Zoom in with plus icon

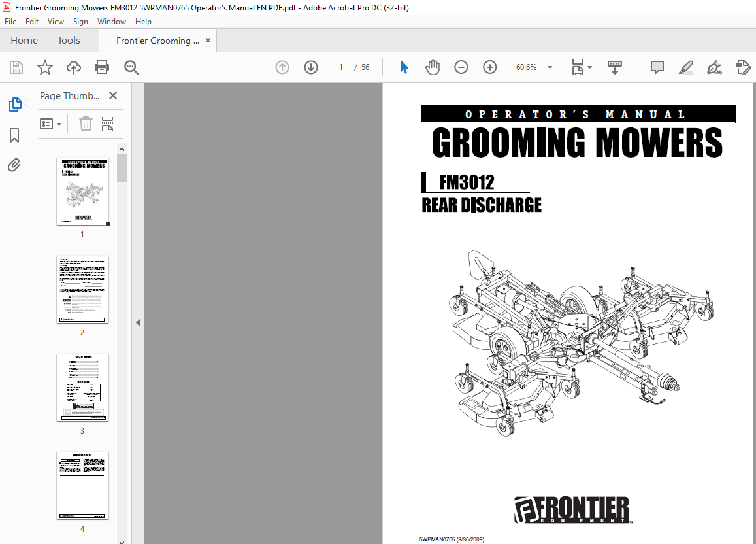point(490,67)
